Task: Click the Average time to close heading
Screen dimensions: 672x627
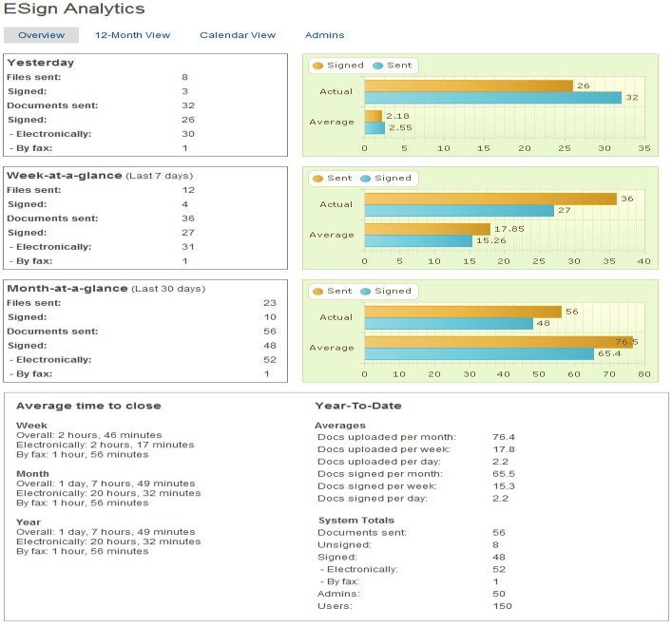Action: point(88,406)
